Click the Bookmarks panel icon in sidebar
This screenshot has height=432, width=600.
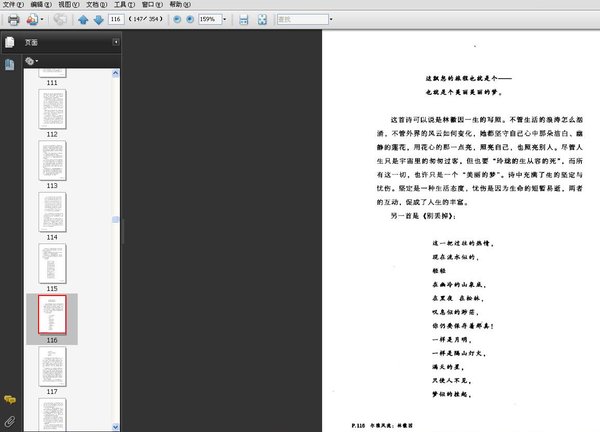point(10,64)
